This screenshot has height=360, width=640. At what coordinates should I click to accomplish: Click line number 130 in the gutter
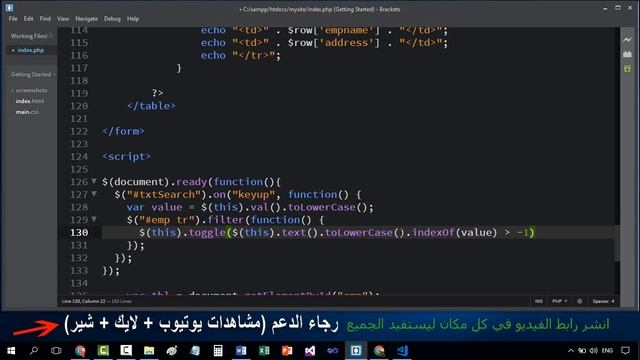point(79,232)
